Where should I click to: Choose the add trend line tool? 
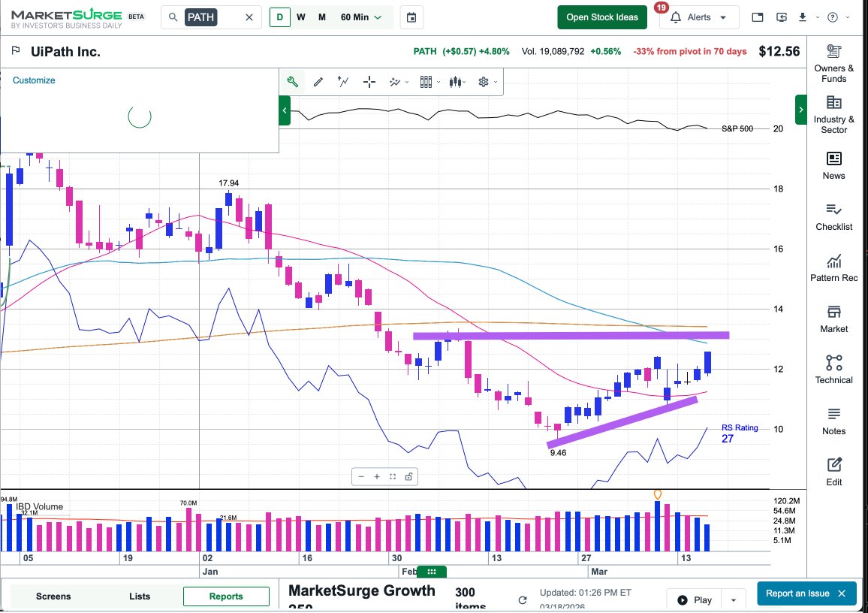point(343,82)
